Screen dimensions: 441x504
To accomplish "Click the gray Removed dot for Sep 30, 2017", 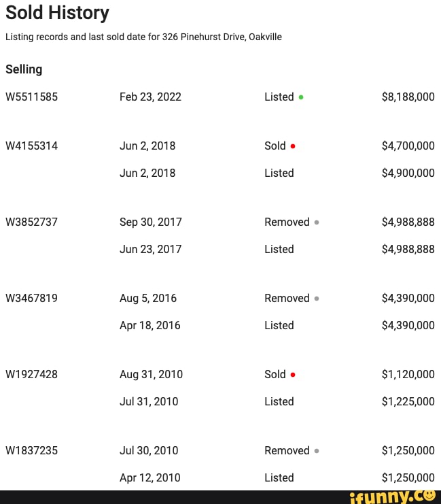I will (x=317, y=222).
